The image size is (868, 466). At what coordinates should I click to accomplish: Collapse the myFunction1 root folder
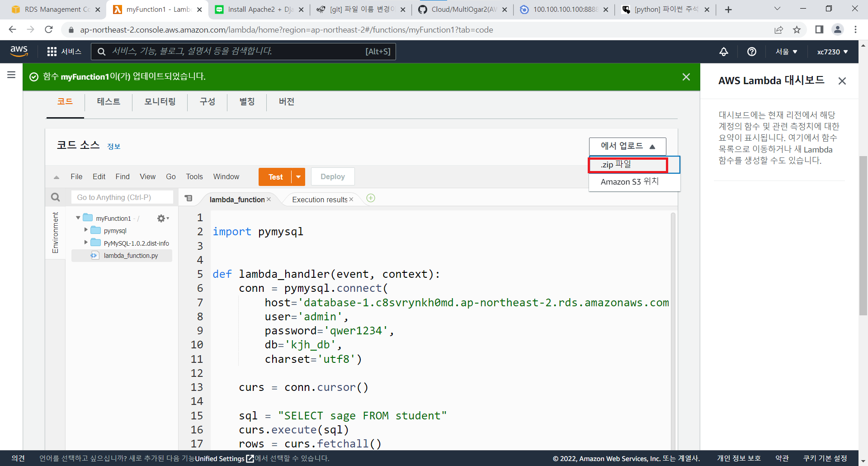tap(78, 218)
